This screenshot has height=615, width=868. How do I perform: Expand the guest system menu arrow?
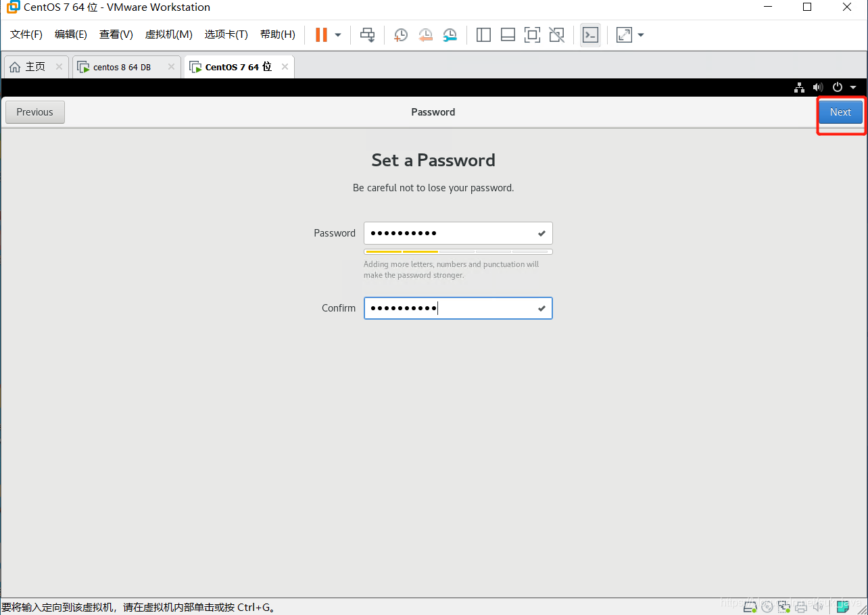point(853,87)
